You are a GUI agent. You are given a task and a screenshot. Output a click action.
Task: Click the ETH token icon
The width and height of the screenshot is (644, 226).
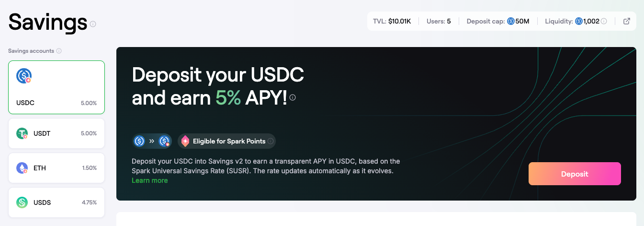[22, 168]
